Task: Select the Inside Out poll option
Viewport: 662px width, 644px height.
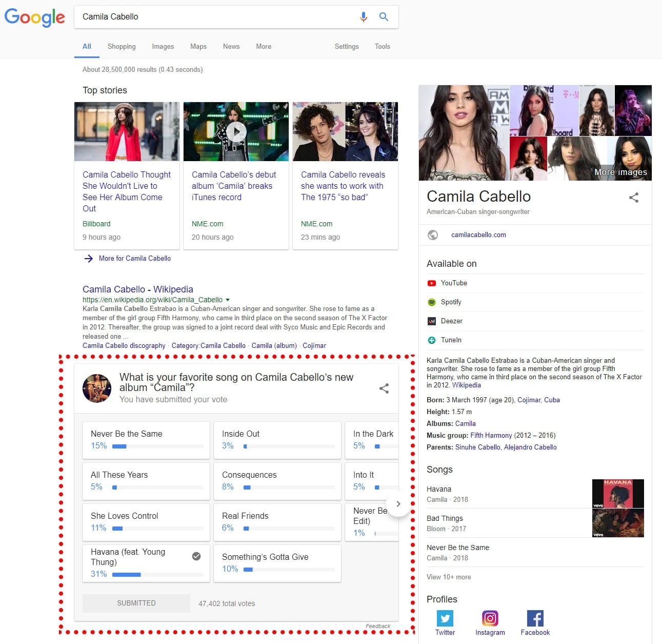Action: (x=277, y=440)
